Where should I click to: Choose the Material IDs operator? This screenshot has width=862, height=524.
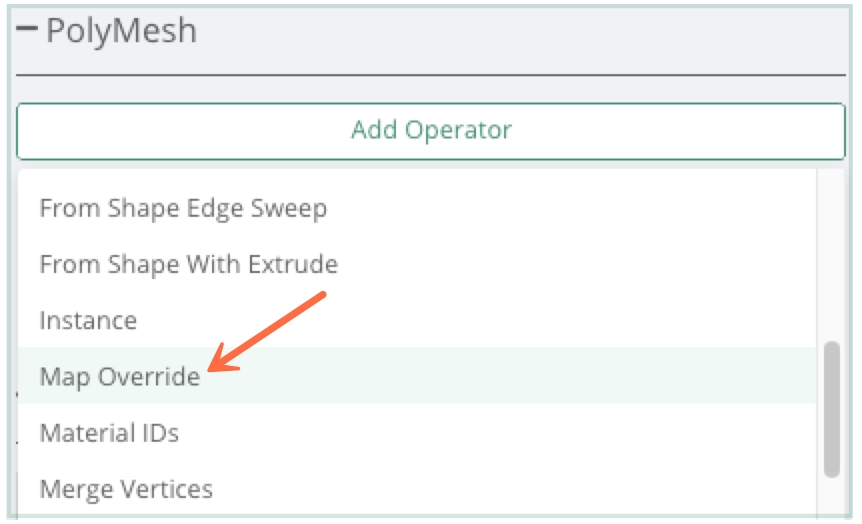pyautogui.click(x=109, y=433)
